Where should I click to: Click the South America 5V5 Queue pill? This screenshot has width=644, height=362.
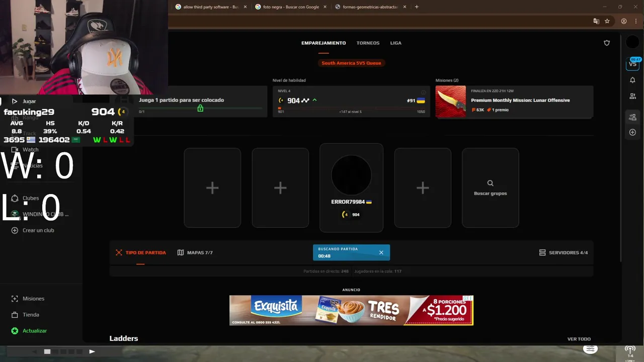[352, 63]
